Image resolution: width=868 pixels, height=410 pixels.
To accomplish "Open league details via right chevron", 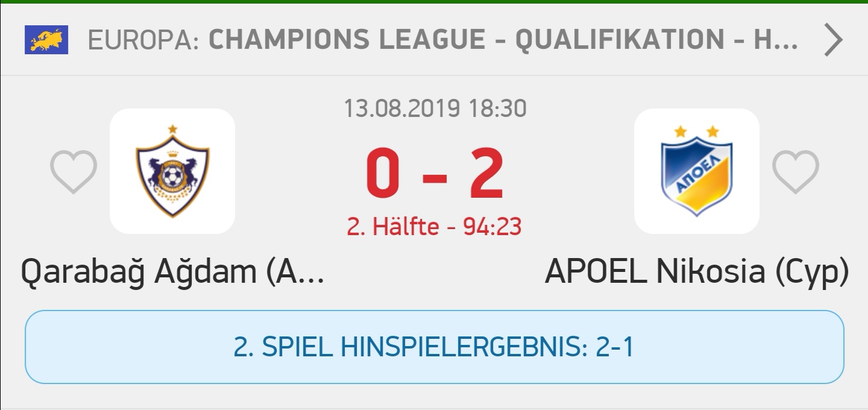I will (x=833, y=40).
